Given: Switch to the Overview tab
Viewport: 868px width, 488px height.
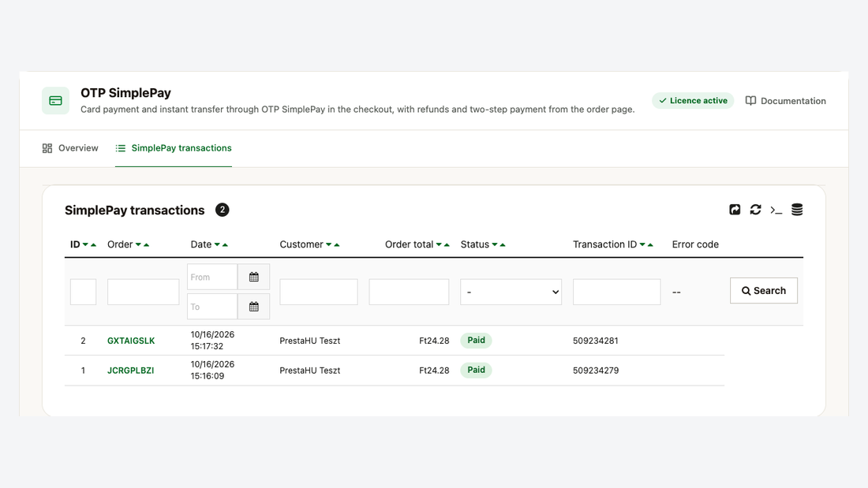Looking at the screenshot, I should 70,148.
